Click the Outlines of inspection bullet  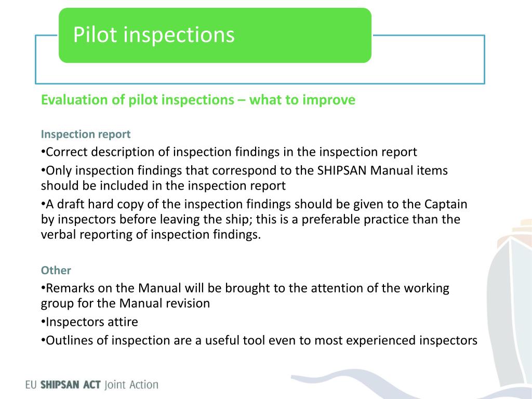[259, 340]
